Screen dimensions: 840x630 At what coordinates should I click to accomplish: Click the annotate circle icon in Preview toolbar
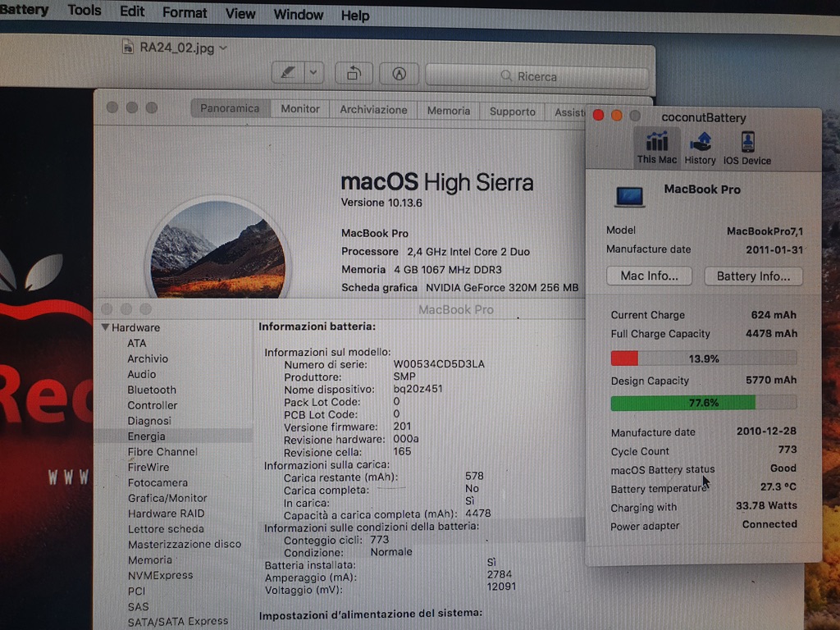point(399,73)
